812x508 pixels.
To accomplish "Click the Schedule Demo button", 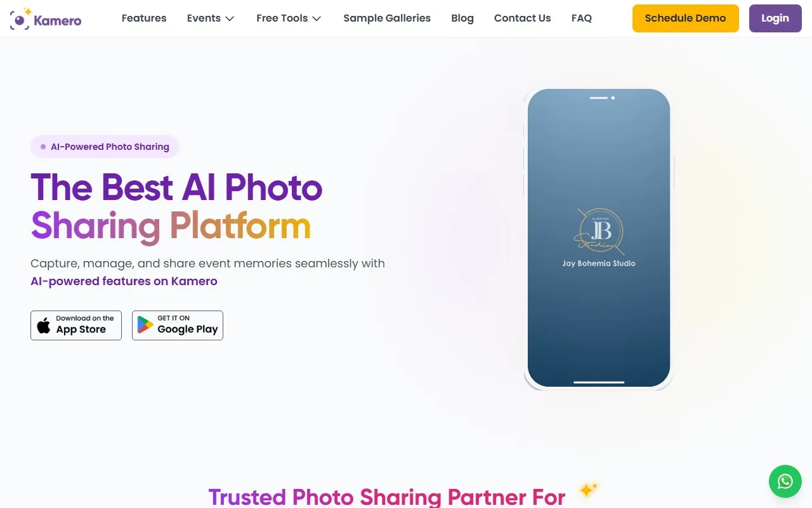I will click(686, 18).
